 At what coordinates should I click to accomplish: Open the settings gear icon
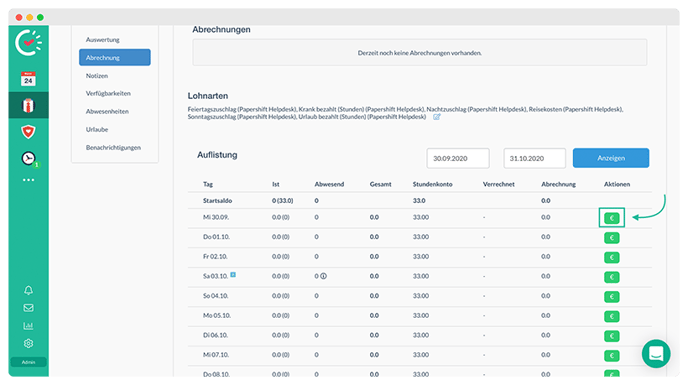click(x=29, y=343)
